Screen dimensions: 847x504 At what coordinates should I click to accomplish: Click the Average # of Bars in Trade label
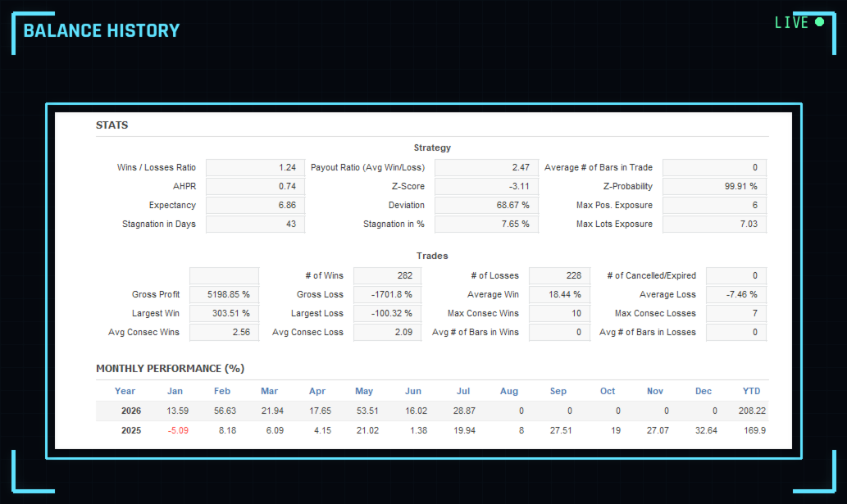[599, 168]
